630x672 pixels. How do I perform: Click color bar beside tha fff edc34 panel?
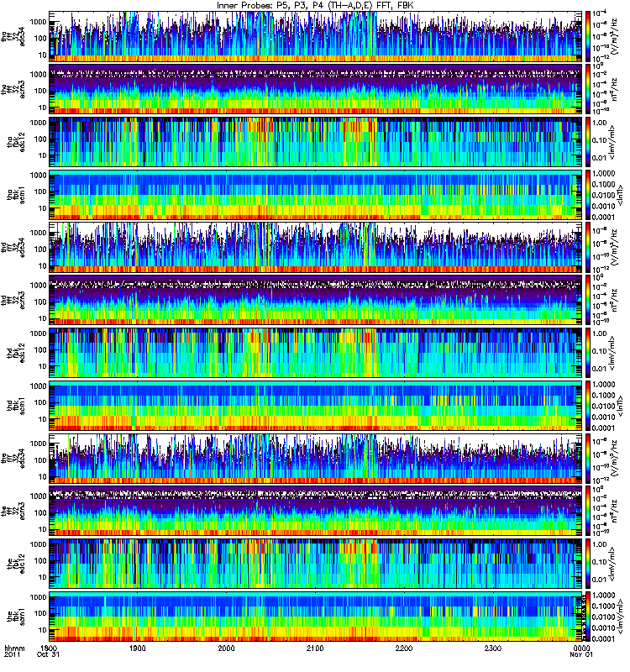[x=587, y=36]
